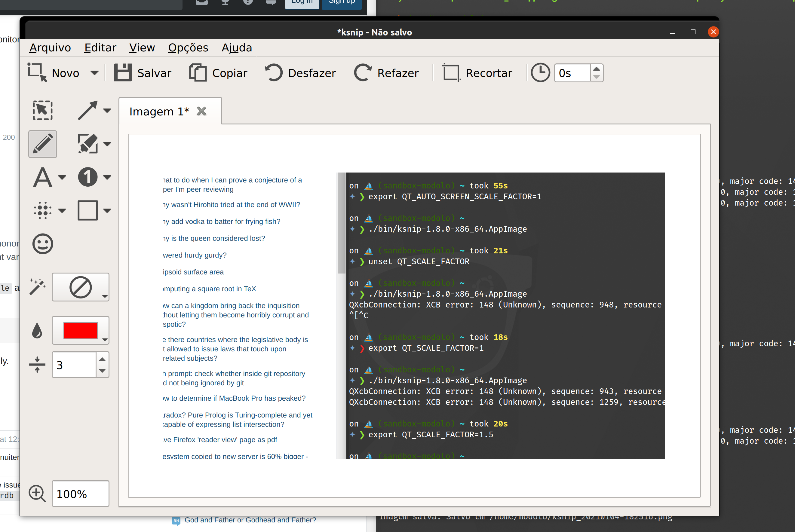The width and height of the screenshot is (795, 532).
Task: Choose the Rectangle shape tool
Action: 87,210
